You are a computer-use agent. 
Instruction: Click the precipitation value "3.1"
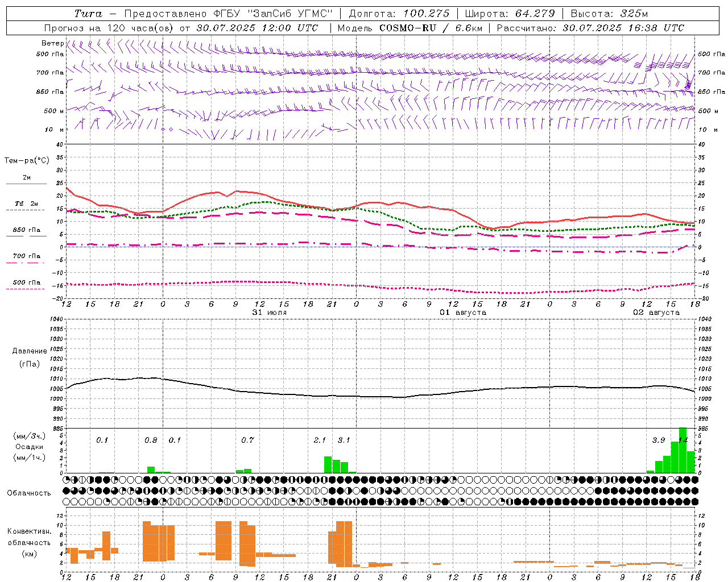pyautogui.click(x=344, y=440)
